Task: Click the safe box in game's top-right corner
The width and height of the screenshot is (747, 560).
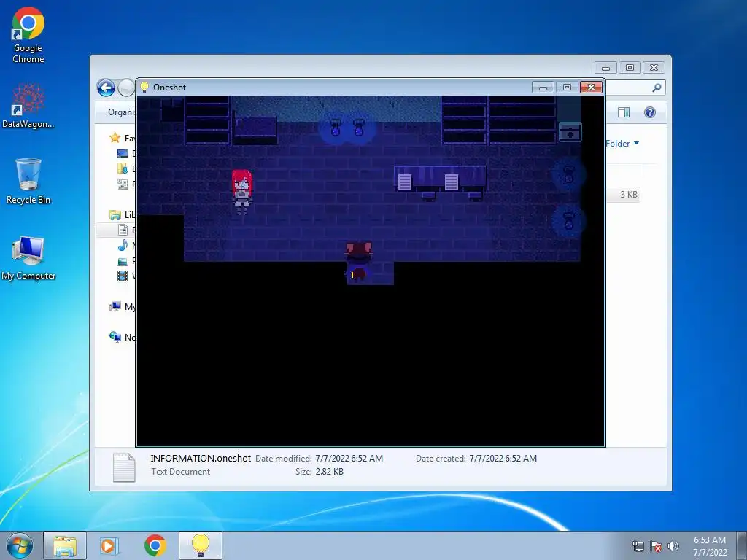Action: click(570, 133)
